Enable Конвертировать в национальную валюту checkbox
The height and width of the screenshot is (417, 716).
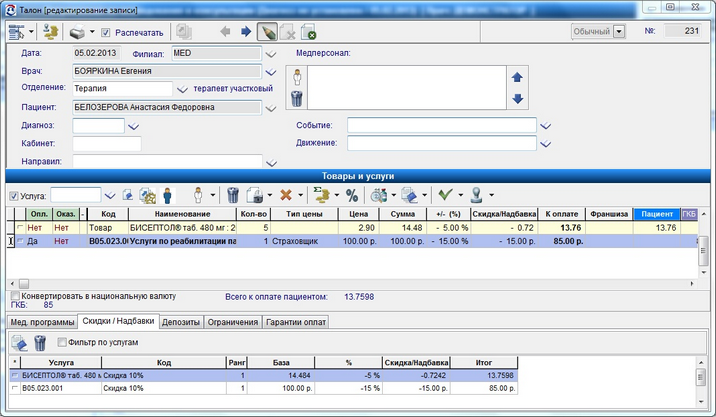[16, 296]
